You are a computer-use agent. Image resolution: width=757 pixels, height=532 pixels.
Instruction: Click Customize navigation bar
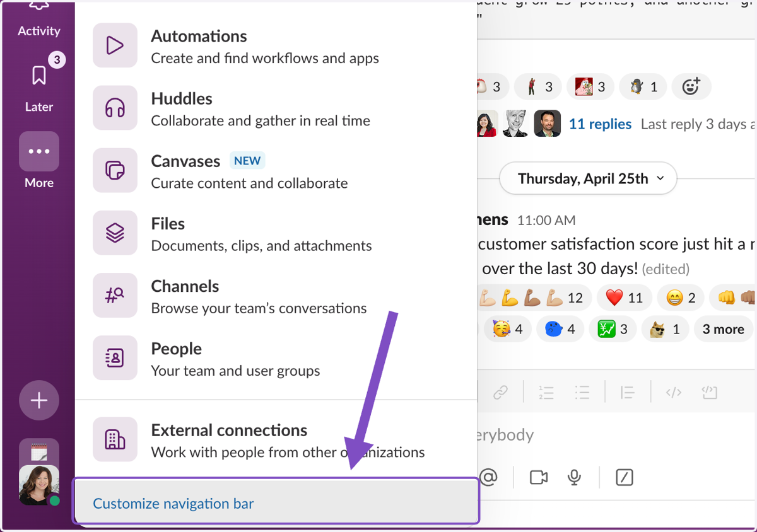coord(276,502)
